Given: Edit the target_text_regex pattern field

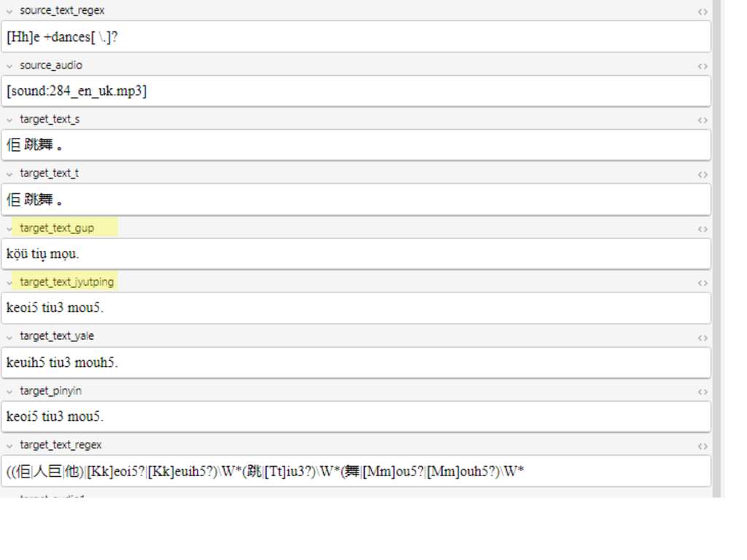Looking at the screenshot, I should click(356, 471).
